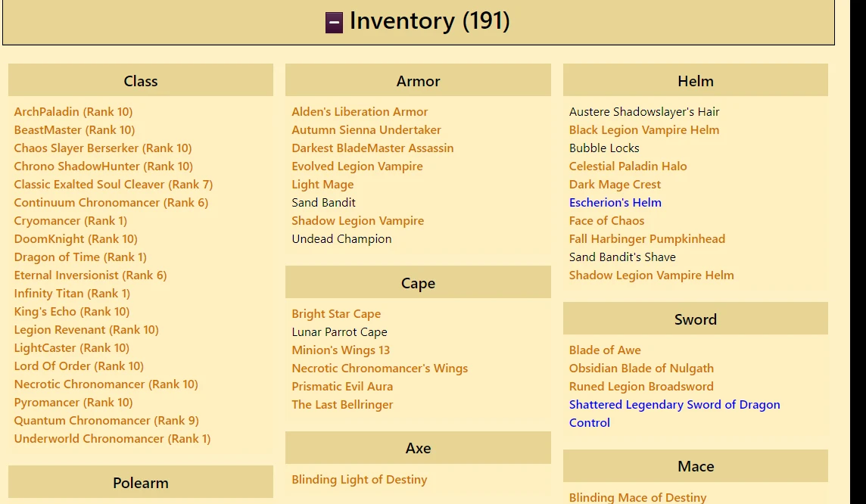866x504 pixels.
Task: Click the Bright Star Cape link
Action: click(336, 313)
